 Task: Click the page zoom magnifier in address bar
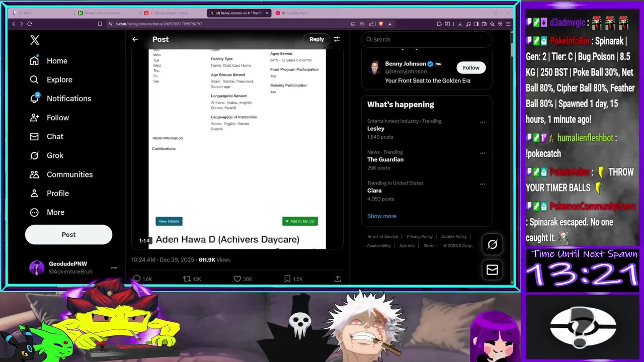(x=362, y=24)
